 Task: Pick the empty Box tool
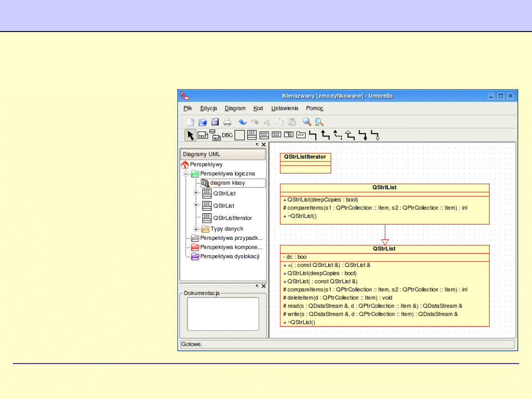coord(239,135)
